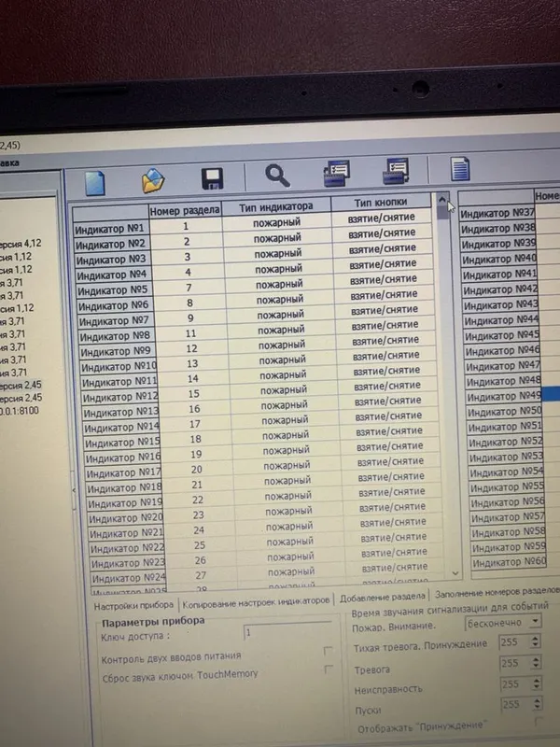Select the версия 4,12 entry in left list
The image size is (560, 747).
click(21, 244)
